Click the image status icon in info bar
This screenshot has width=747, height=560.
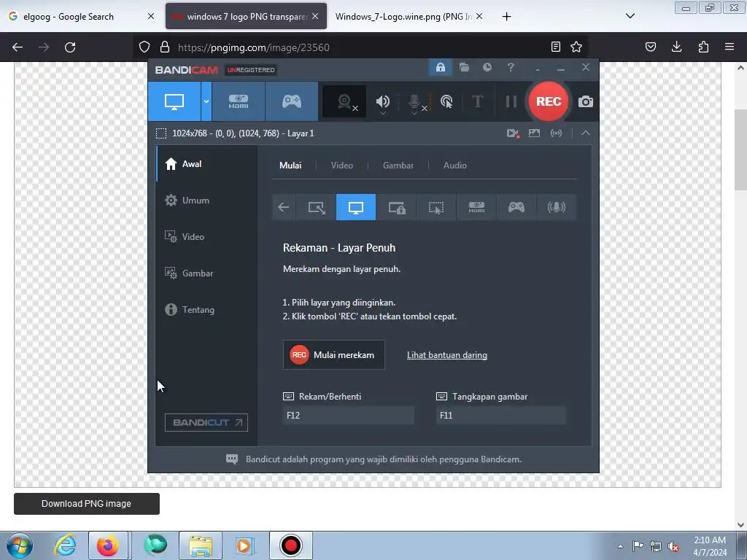pos(534,133)
